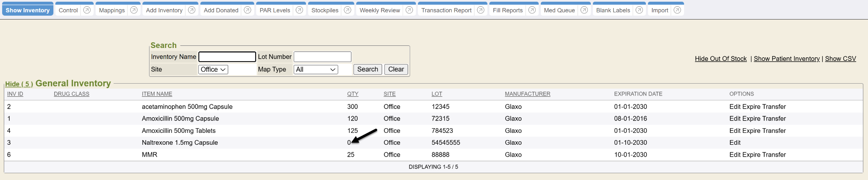Open the Map Type dropdown
This screenshot has width=868, height=180.
pyautogui.click(x=316, y=70)
